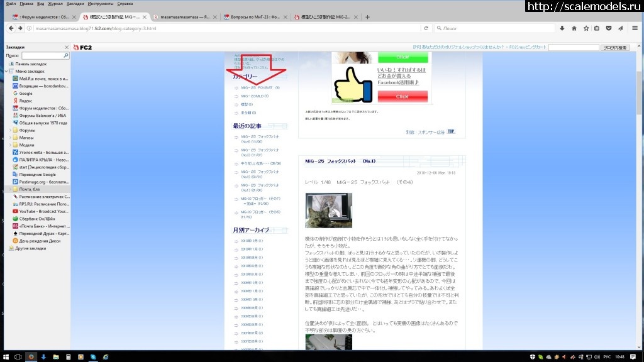Reload the page with the refresh icon
This screenshot has width=644, height=362.
point(426,28)
